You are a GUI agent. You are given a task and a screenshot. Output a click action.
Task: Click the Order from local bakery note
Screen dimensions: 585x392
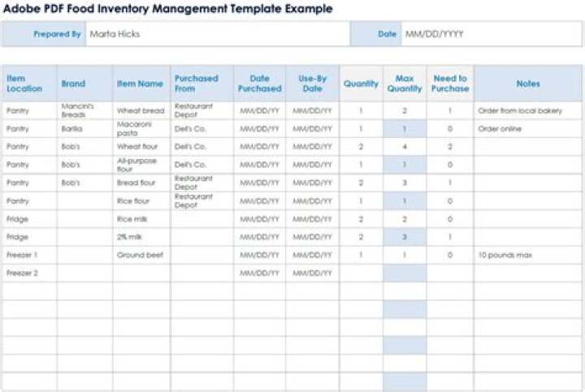[528, 110]
